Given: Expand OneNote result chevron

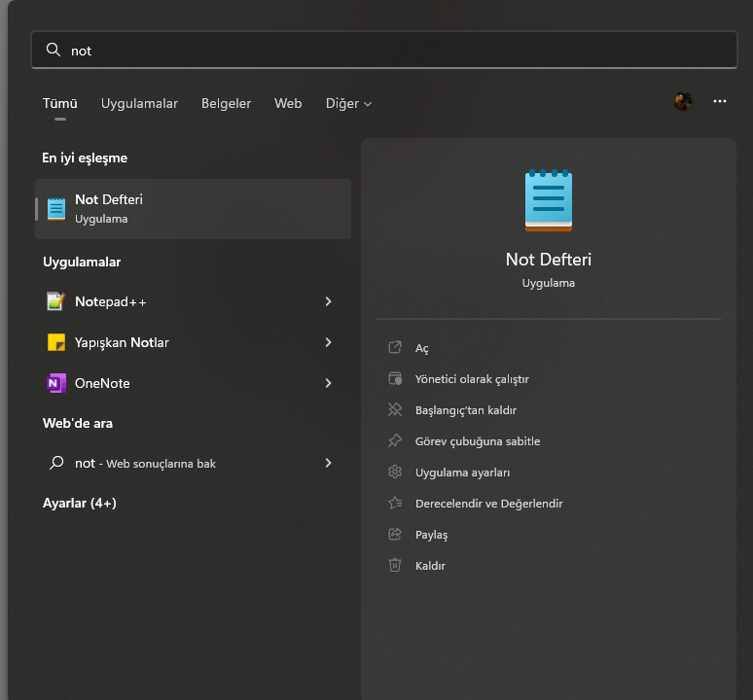Looking at the screenshot, I should pos(328,383).
